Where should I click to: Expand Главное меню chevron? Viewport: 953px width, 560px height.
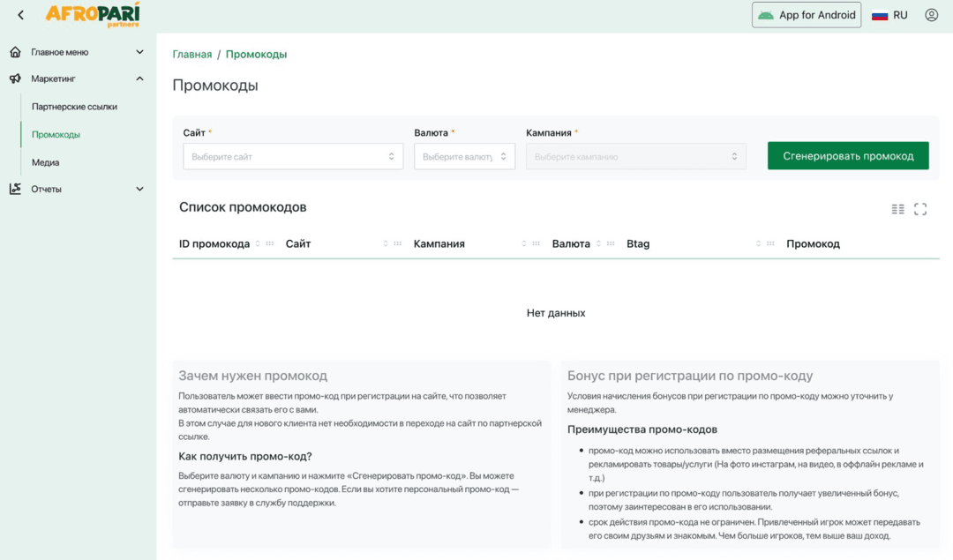139,52
